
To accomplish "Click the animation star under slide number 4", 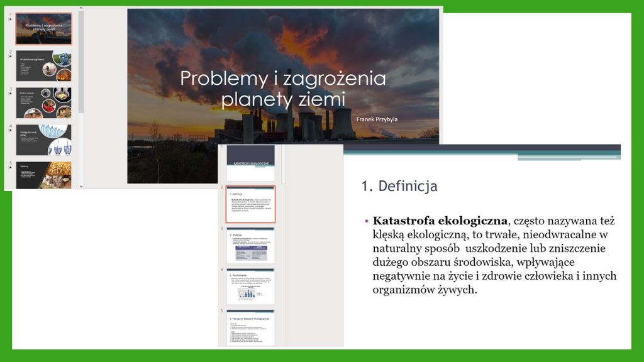I will click(10, 131).
